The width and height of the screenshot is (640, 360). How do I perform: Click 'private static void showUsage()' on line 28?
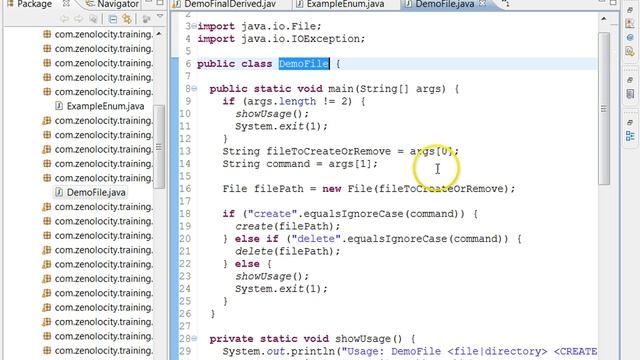(306, 339)
